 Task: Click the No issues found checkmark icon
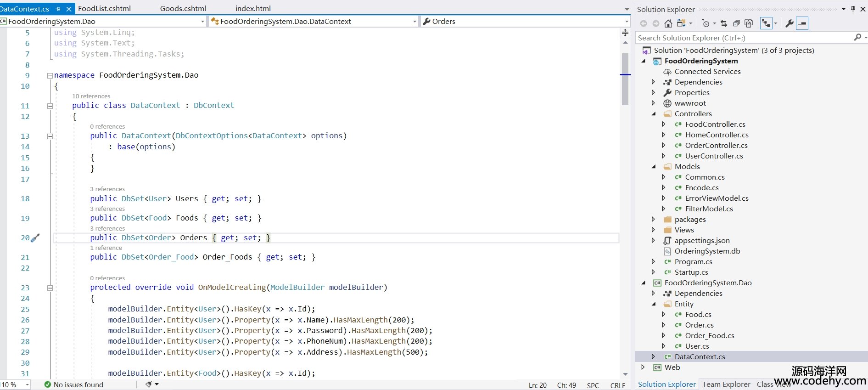(48, 384)
